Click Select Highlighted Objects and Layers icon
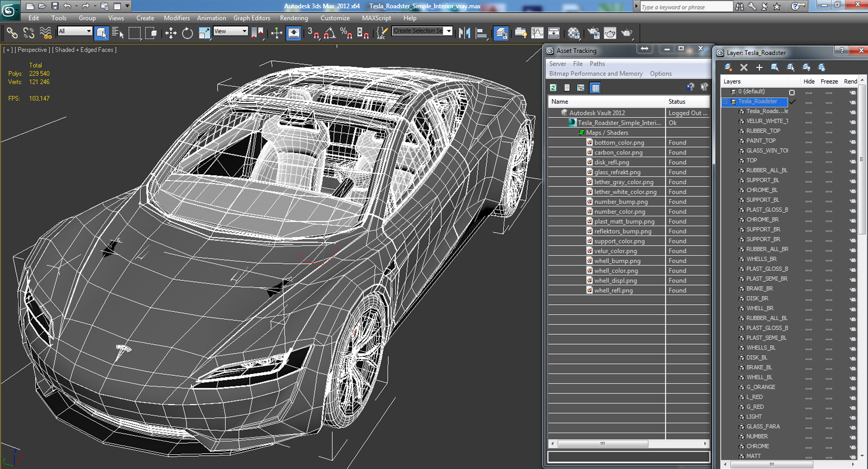 [x=791, y=67]
